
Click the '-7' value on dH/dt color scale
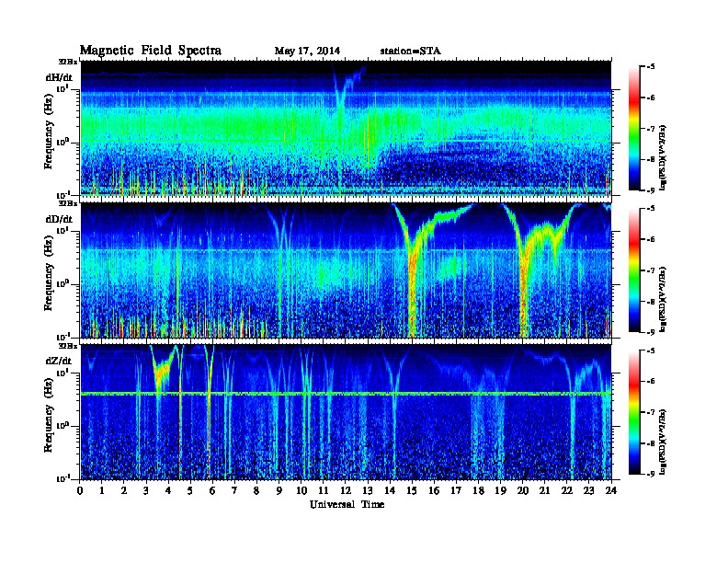pyautogui.click(x=651, y=128)
